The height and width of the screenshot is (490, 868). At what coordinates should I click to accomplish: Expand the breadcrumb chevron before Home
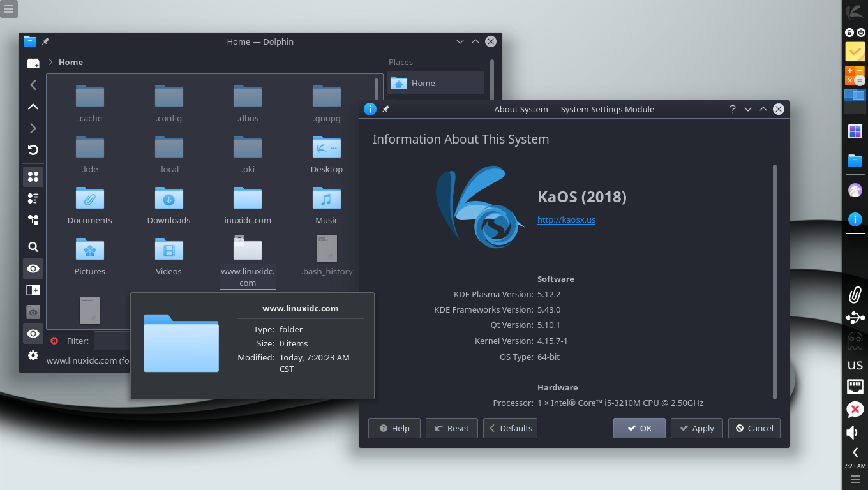[x=50, y=62]
